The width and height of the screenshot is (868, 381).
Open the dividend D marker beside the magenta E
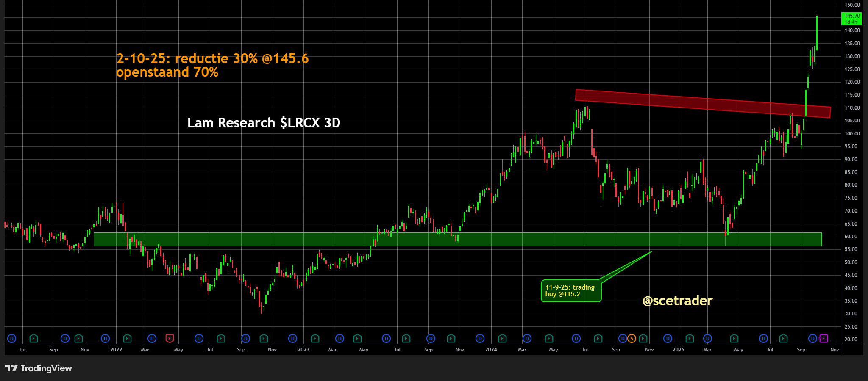812,338
